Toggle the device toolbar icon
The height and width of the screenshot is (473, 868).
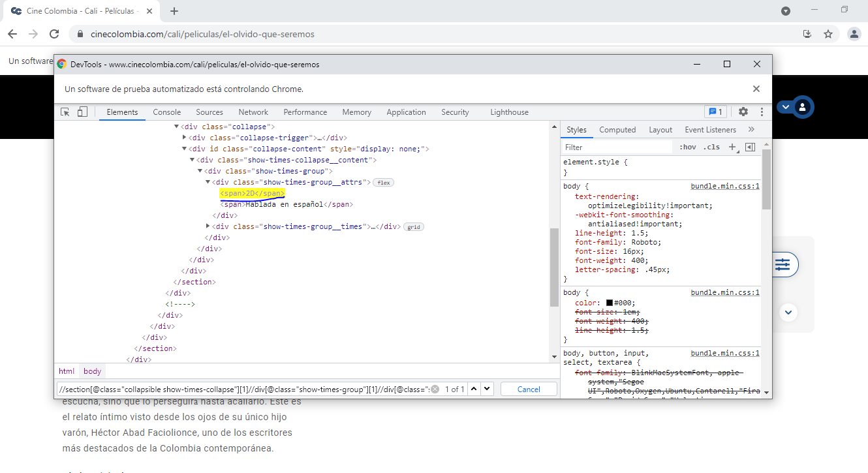click(82, 112)
